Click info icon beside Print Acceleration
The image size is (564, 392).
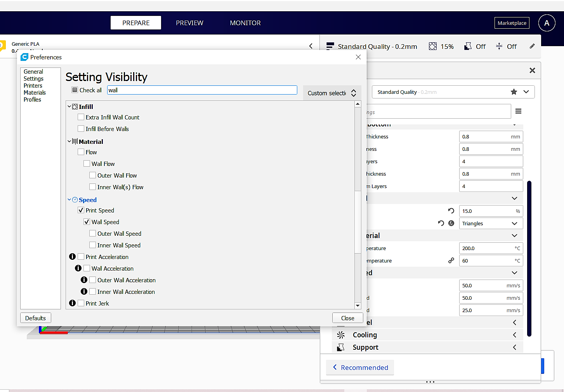[72, 257]
